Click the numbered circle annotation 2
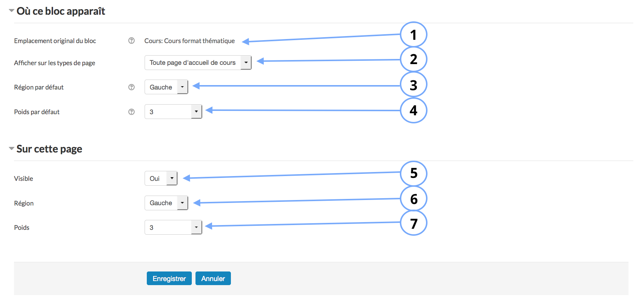 [x=413, y=59]
